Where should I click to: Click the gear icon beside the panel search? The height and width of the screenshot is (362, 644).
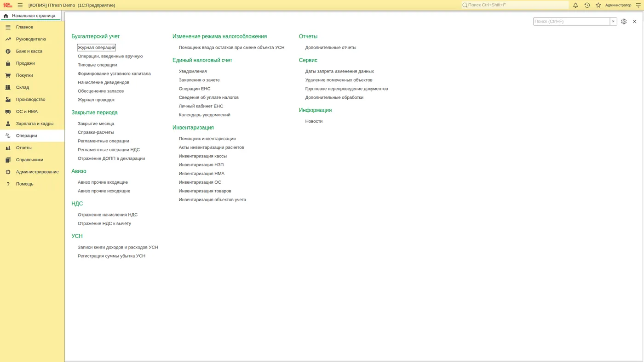tap(624, 22)
